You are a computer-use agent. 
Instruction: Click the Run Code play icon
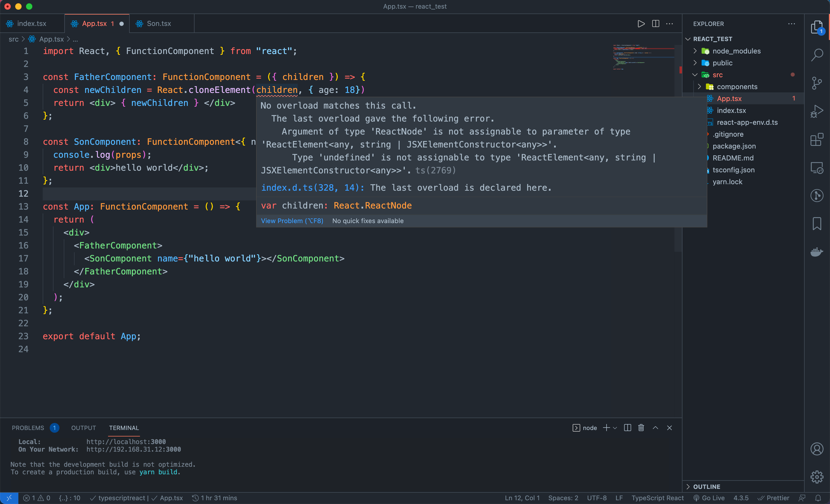pos(641,24)
